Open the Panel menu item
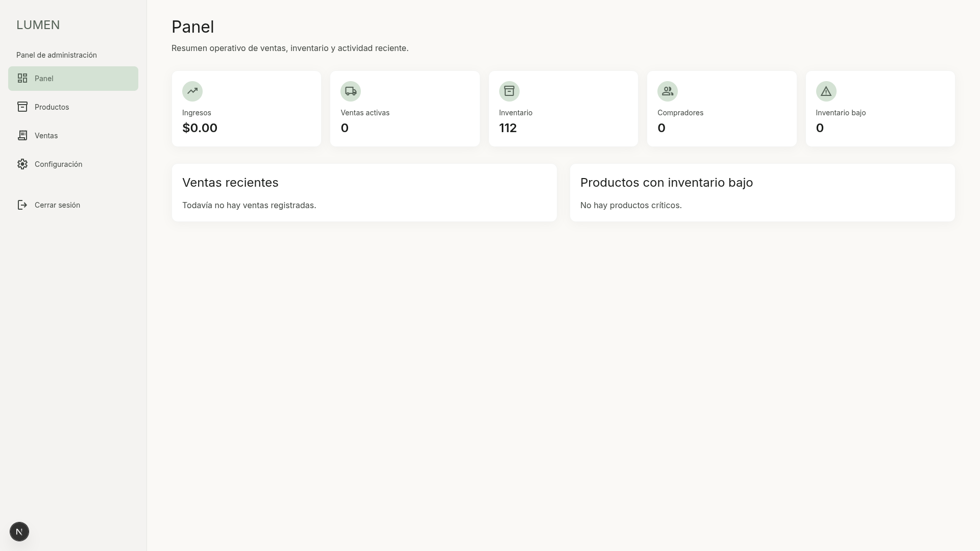 73,79
